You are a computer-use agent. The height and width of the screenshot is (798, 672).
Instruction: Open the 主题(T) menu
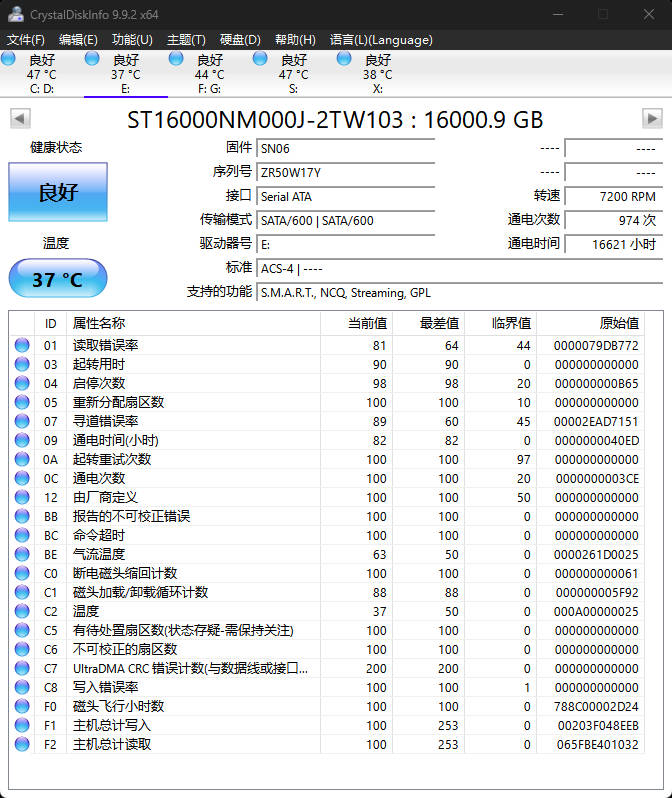click(186, 40)
